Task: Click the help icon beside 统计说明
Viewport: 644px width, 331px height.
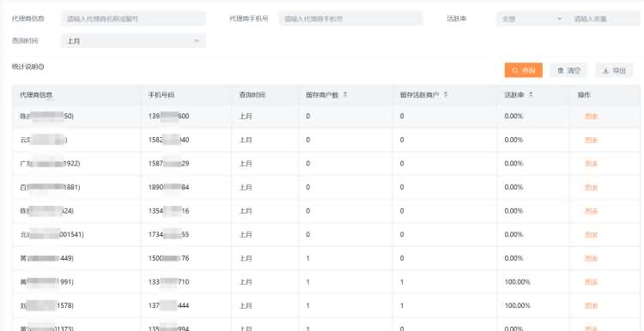Action: point(41,66)
